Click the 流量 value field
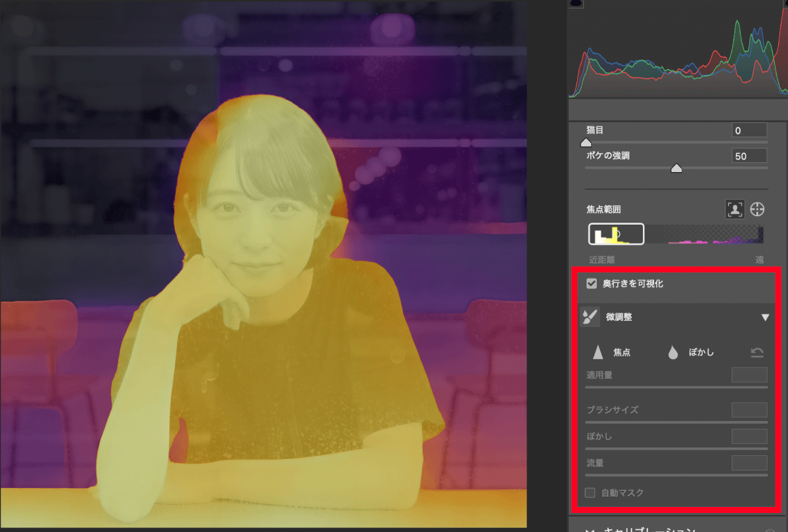 tap(749, 463)
